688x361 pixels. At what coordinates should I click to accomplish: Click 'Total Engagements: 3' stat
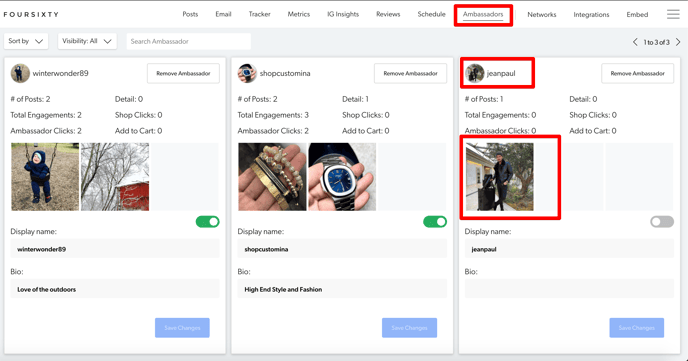[x=273, y=115]
